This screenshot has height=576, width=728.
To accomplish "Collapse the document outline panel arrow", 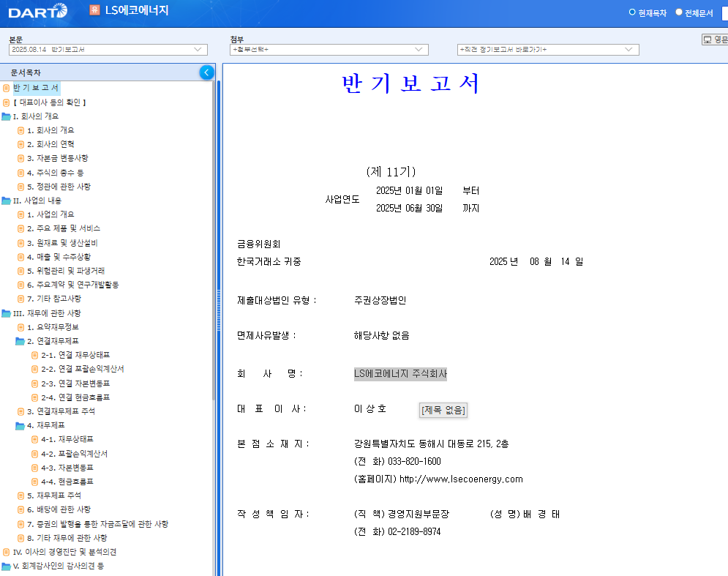I will coord(206,72).
